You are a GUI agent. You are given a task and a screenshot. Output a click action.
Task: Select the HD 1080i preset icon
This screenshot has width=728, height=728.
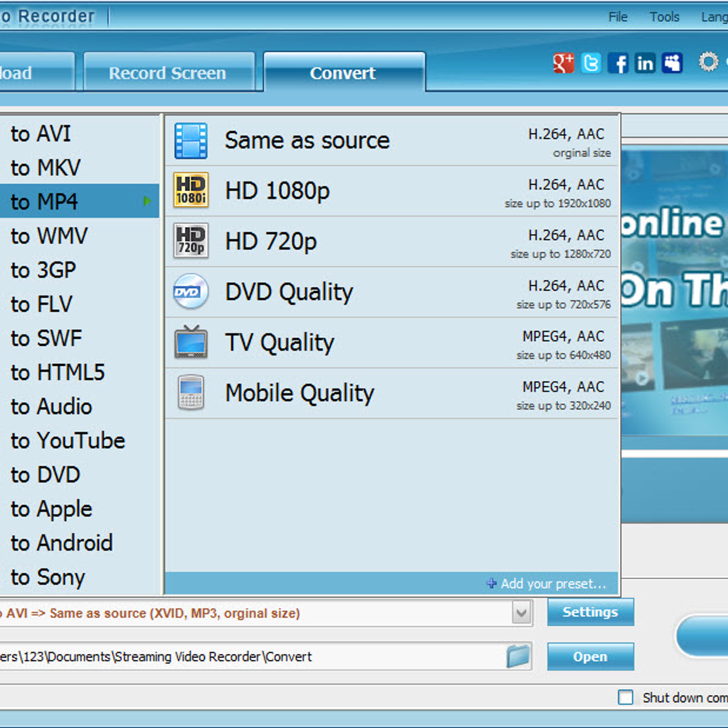pyautogui.click(x=191, y=190)
